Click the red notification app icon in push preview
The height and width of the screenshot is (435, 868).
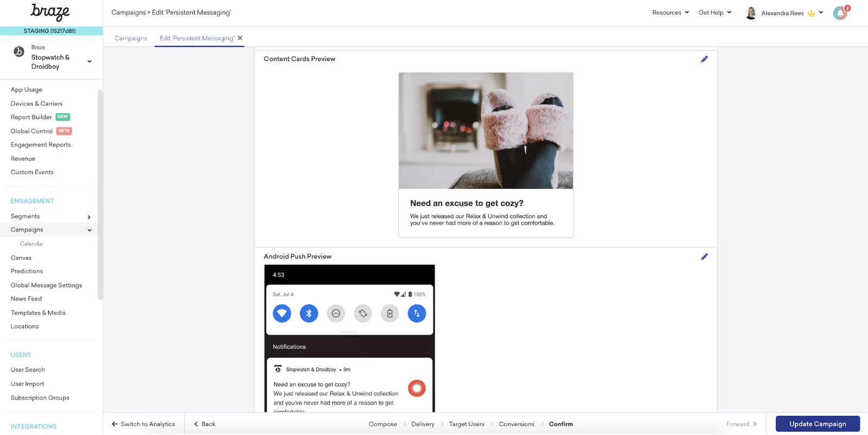tap(417, 388)
